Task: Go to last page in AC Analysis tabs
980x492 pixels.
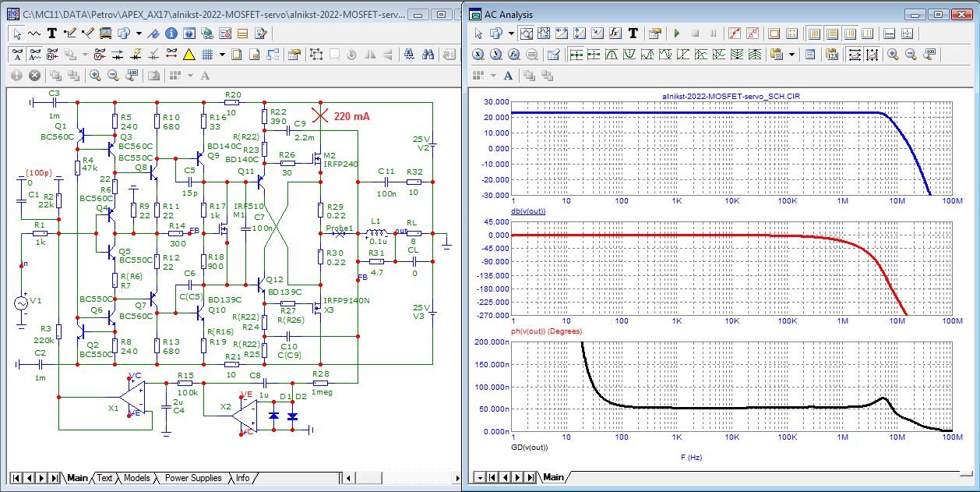Action: (531, 477)
